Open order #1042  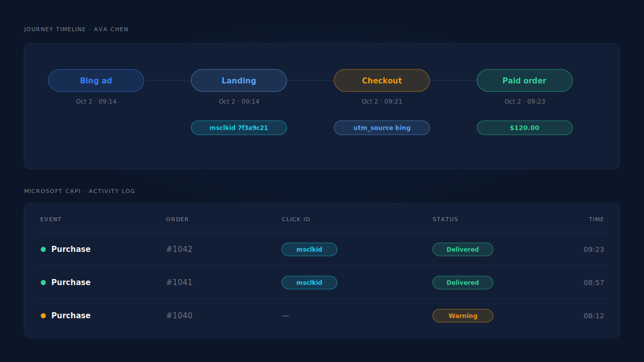tap(179, 249)
